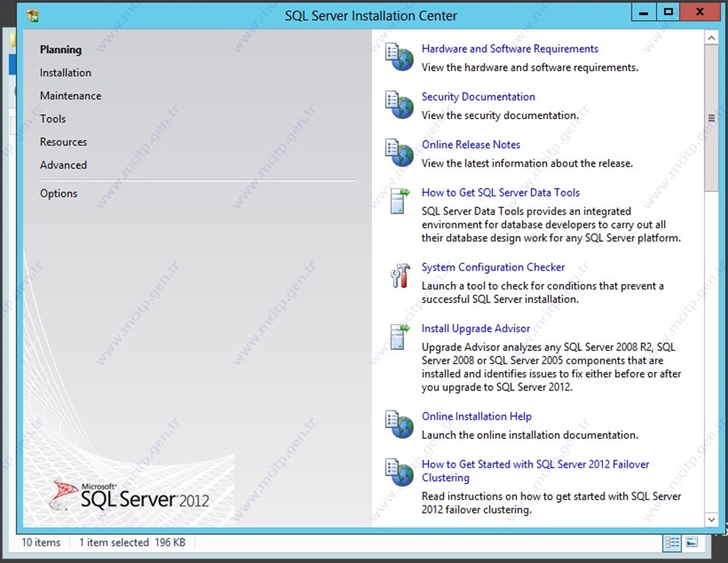Click the Failover Clustering globe icon
This screenshot has height=563, width=728.
[x=399, y=473]
